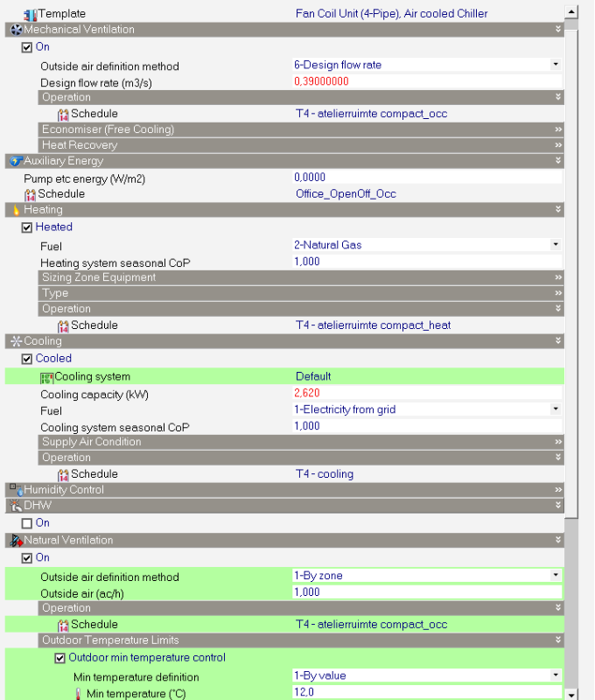The width and height of the screenshot is (595, 700).
Task: Click the DHW tap icon
Action: [x=15, y=506]
